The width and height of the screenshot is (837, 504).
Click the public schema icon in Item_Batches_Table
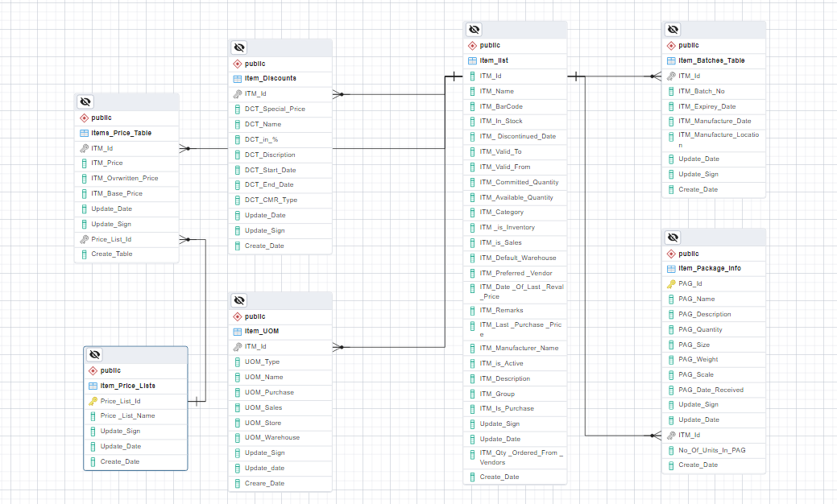point(672,45)
